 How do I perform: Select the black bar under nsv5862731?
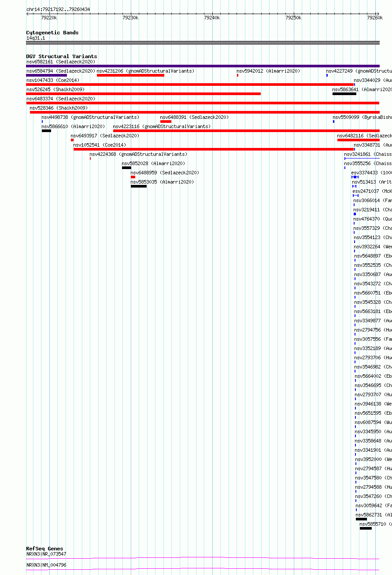361,519
